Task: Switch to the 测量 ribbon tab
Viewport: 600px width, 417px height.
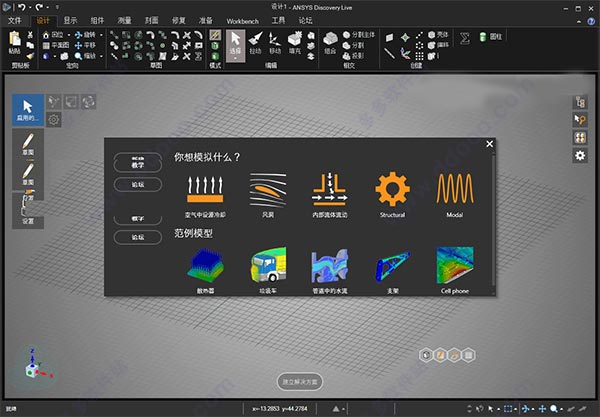Action: click(124, 20)
